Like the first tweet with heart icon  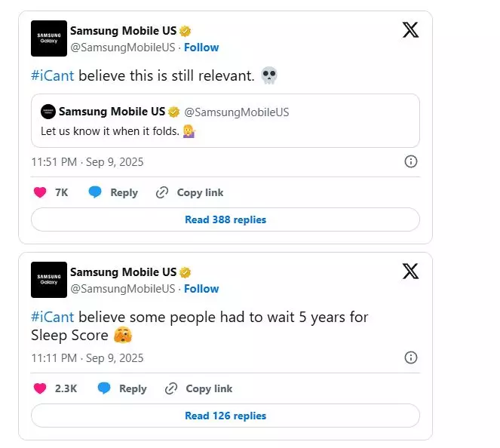coord(40,192)
